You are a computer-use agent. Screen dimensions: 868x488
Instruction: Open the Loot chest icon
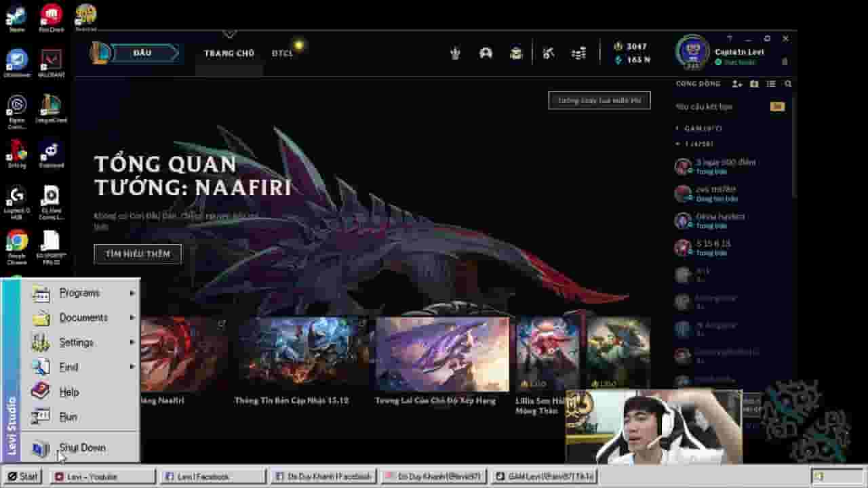(516, 54)
